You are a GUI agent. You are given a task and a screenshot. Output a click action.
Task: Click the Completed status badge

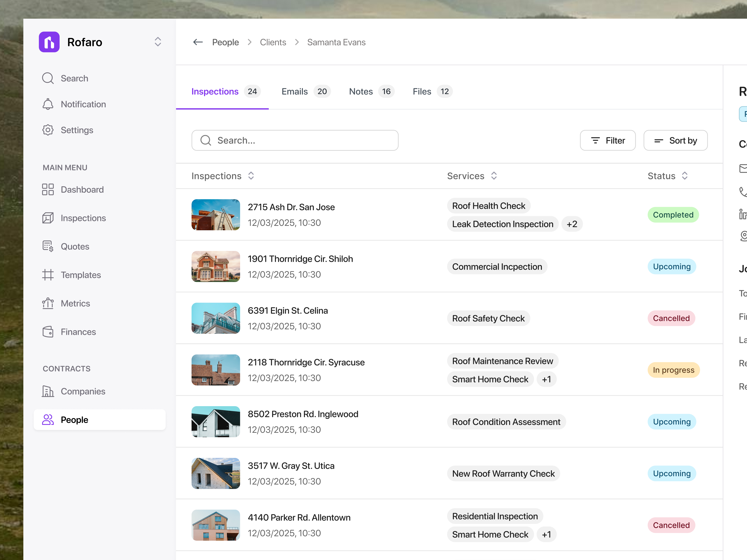673,215
